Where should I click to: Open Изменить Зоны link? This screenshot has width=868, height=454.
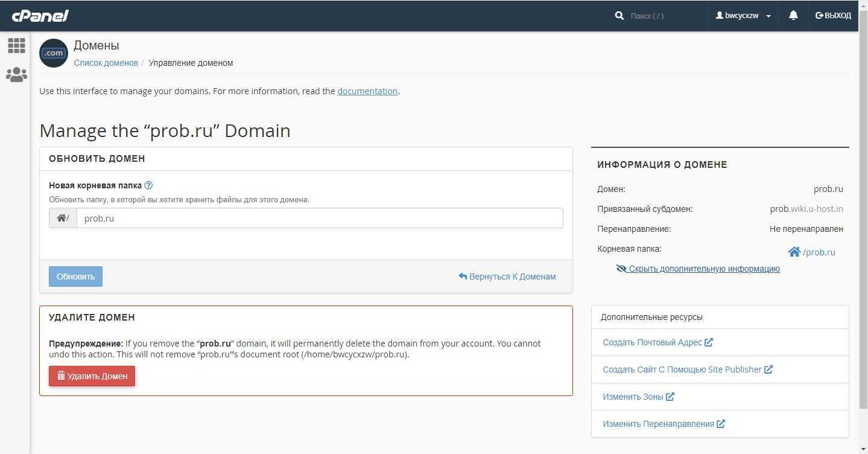pos(633,397)
